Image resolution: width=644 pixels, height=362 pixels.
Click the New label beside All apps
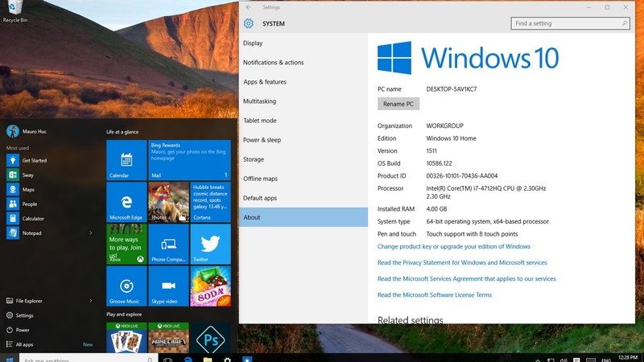[x=88, y=345]
